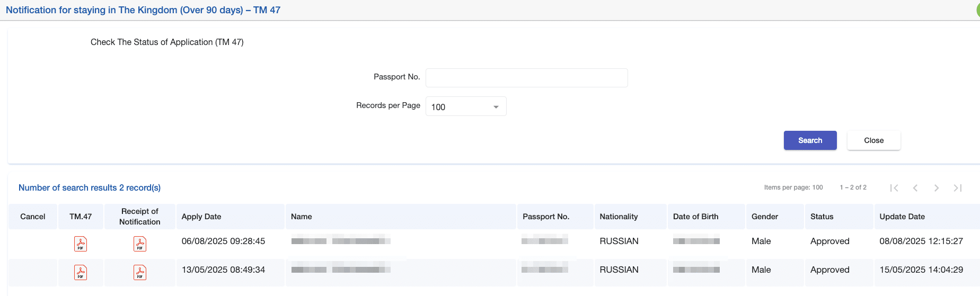The height and width of the screenshot is (296, 980).
Task: Click the Update Date column header
Action: click(902, 217)
